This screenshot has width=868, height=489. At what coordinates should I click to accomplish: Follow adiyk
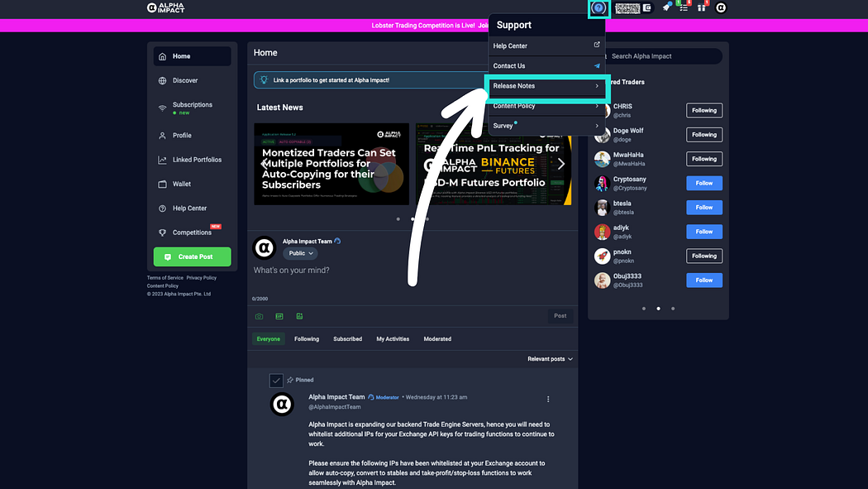coord(704,232)
